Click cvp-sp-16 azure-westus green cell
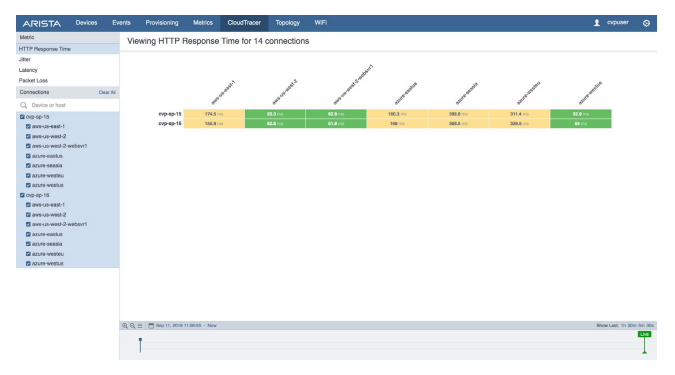Image resolution: width=675 pixels, height=375 pixels. point(581,124)
